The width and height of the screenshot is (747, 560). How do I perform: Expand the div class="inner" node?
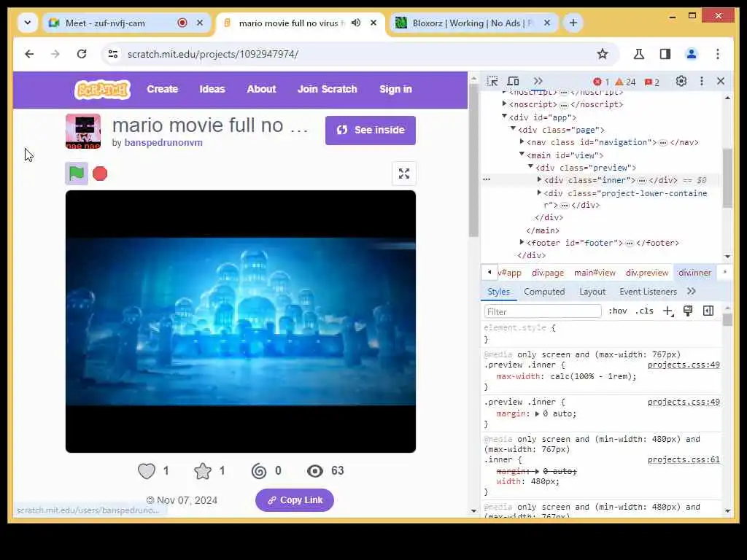539,180
